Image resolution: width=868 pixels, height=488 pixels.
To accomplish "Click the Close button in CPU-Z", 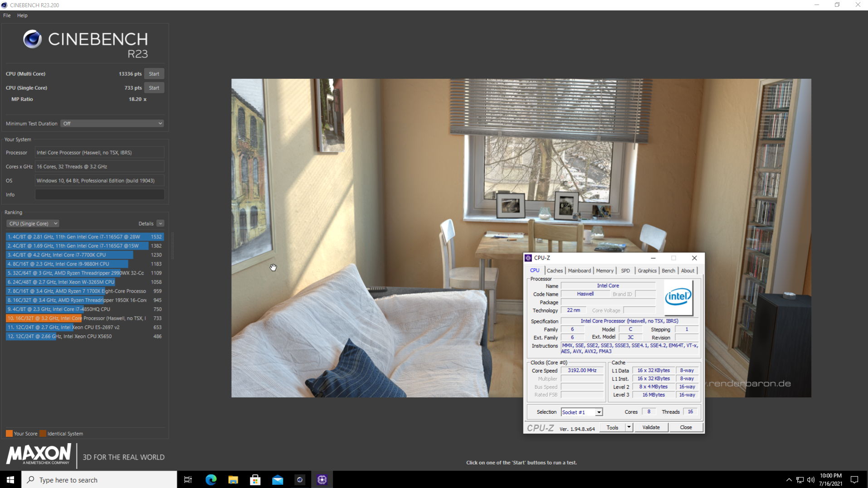I will coord(686,427).
